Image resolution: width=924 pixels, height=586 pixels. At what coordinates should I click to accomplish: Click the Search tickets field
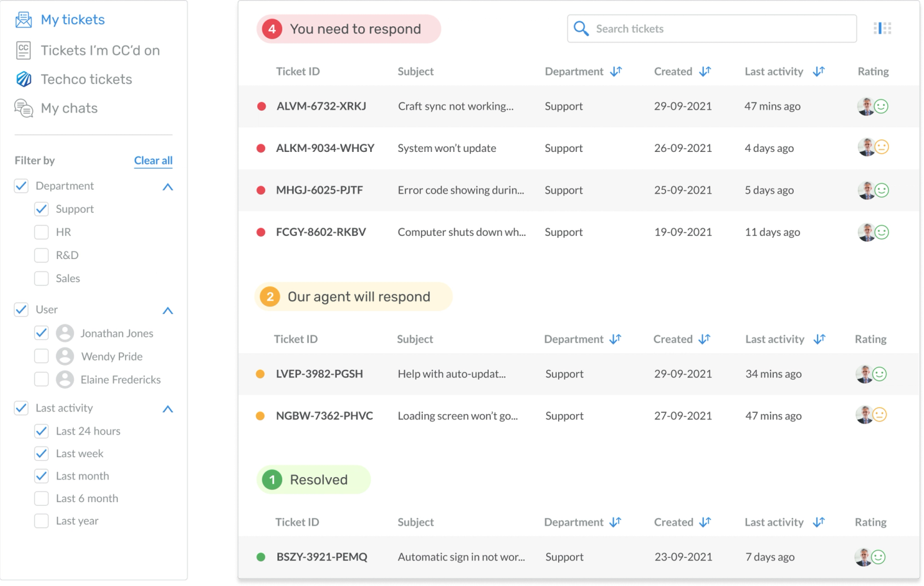(x=712, y=29)
